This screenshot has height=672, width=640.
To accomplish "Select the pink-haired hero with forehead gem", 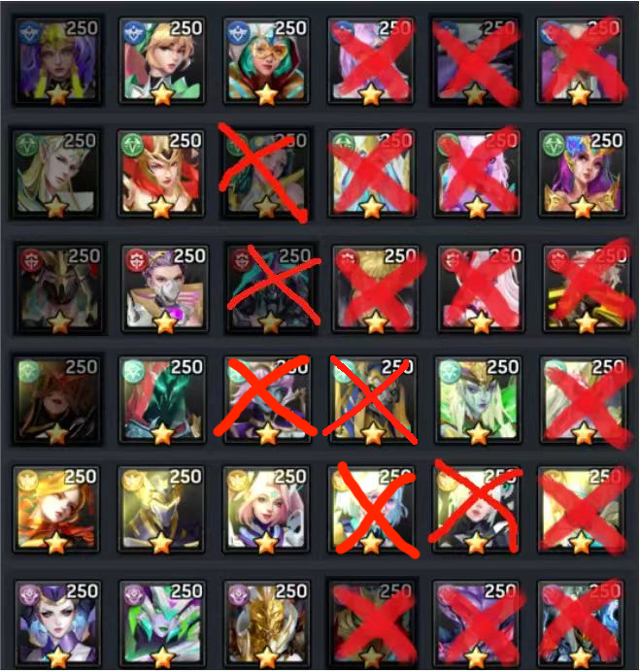I will (266, 510).
